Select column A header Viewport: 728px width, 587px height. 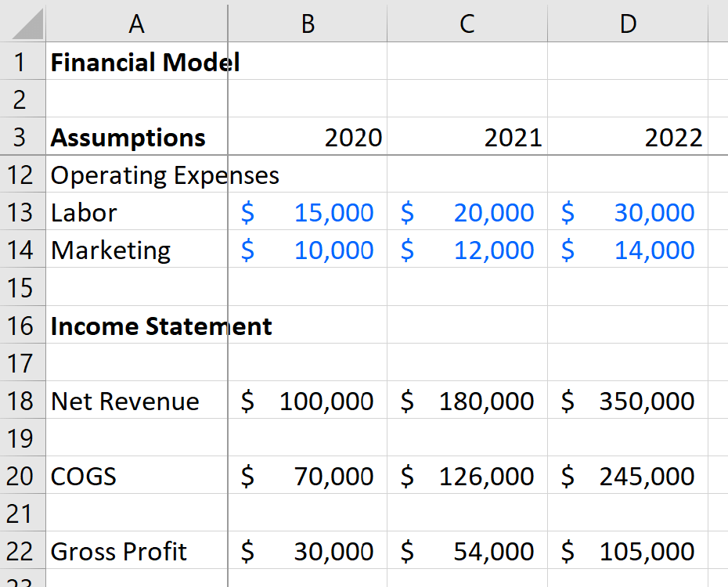pyautogui.click(x=136, y=23)
